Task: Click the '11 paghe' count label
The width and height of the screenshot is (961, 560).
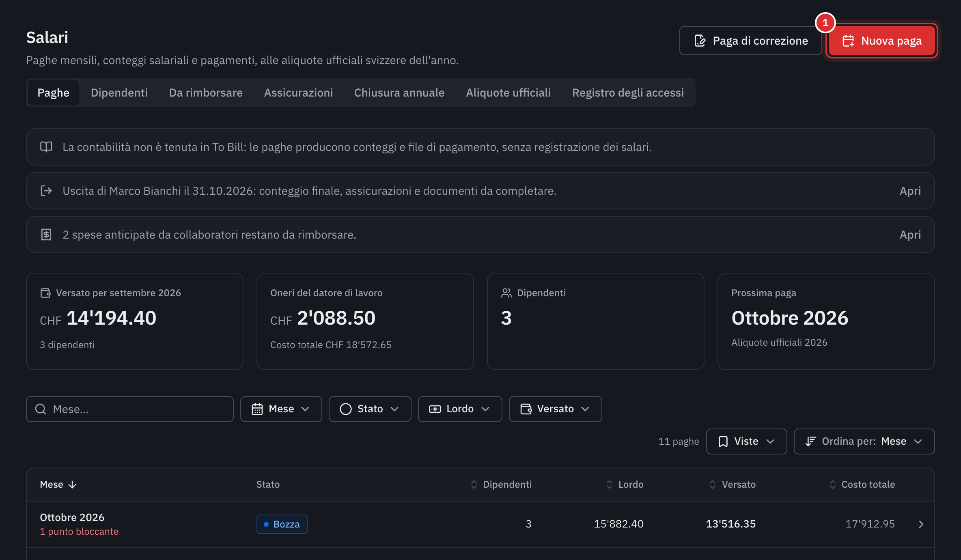Action: tap(679, 442)
